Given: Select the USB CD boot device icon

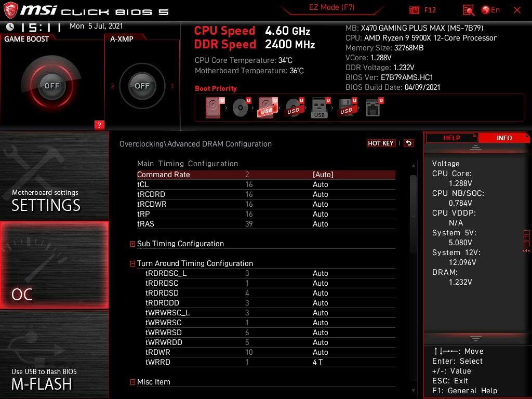Looking at the screenshot, I should pos(294,108).
